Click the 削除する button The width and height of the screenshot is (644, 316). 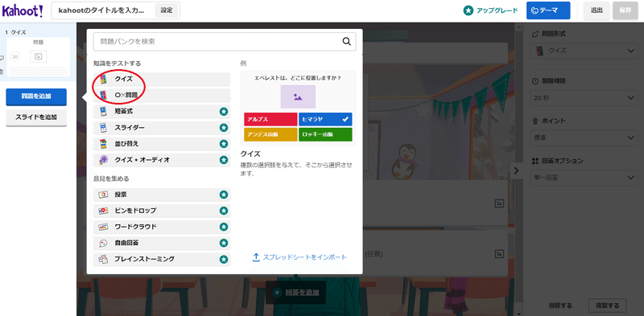560,306
